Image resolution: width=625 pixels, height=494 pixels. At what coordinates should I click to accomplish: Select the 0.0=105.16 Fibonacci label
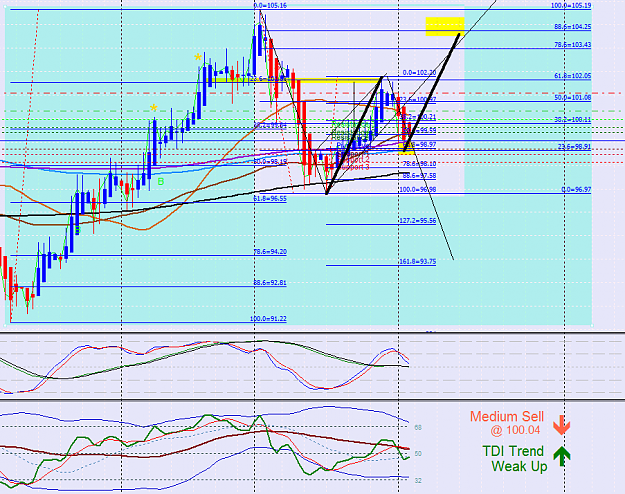tap(270, 6)
